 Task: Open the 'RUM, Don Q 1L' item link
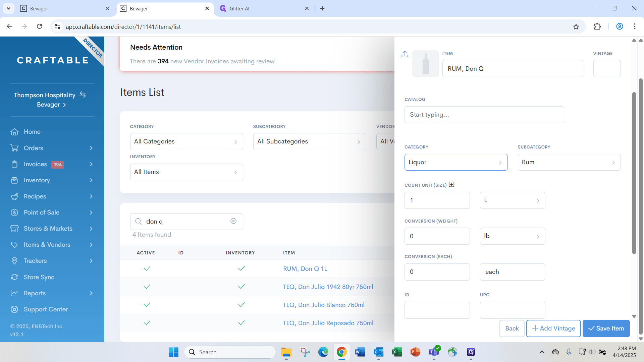(x=305, y=269)
